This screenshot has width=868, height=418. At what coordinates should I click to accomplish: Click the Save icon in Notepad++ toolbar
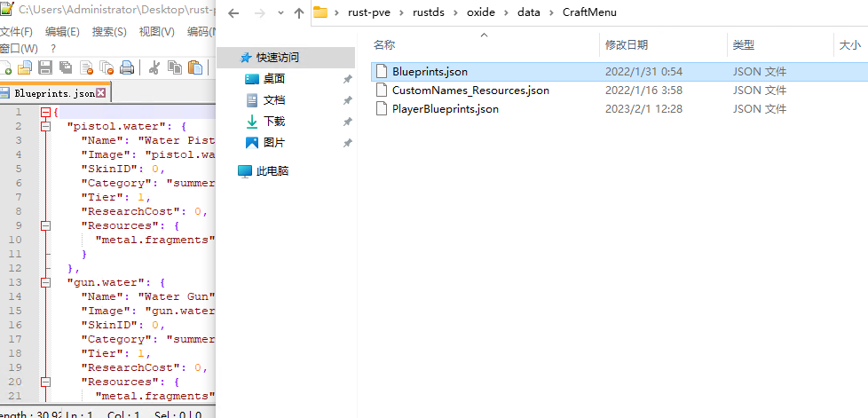pyautogui.click(x=45, y=67)
